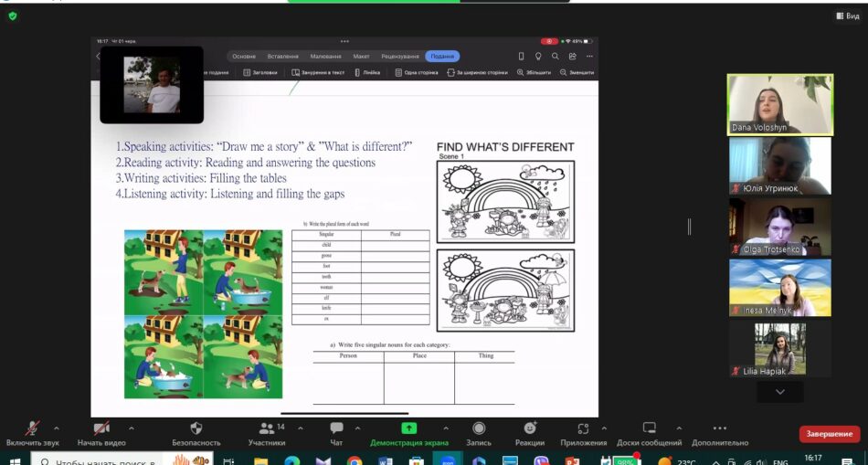
Task: Change layout with the Вид button
Action: point(846,16)
